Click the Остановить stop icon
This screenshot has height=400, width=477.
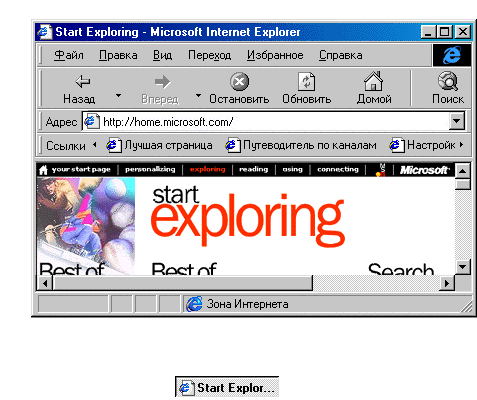coord(239,81)
